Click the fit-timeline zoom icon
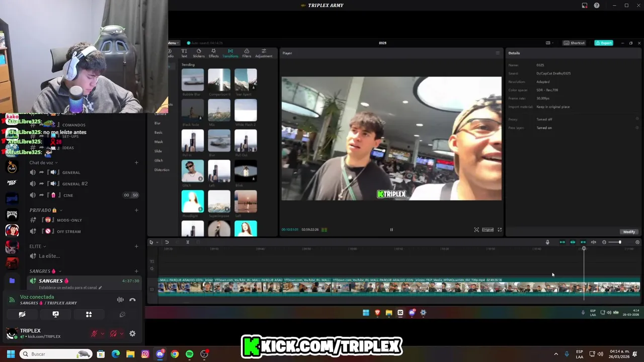Viewport: 644px width, 362px height. [x=637, y=242]
